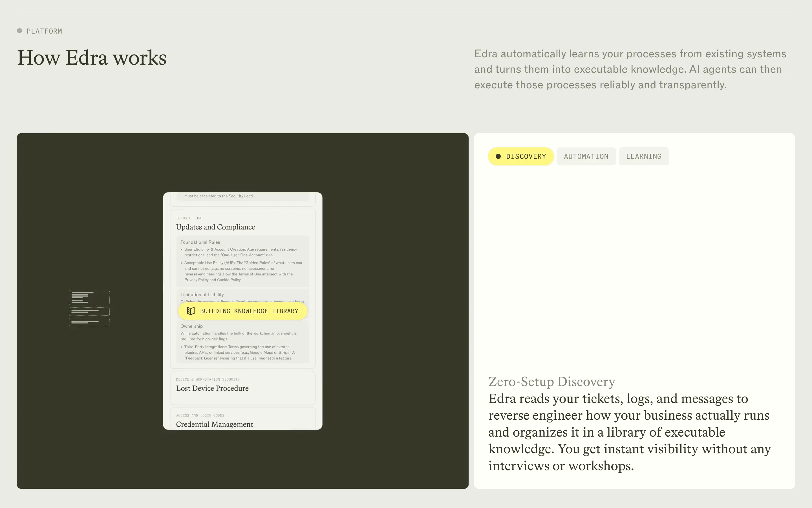Click the Device & Workstation Security label
812x508 pixels.
(208, 379)
